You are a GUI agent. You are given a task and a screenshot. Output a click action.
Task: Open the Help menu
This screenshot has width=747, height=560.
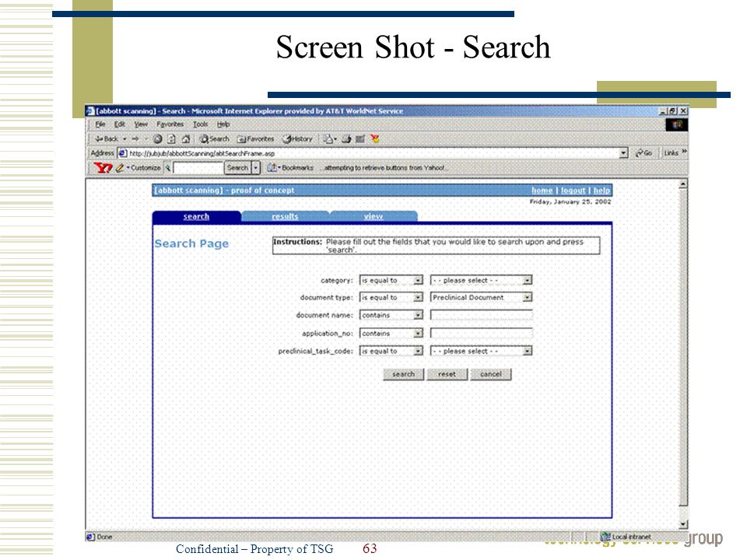pos(223,124)
